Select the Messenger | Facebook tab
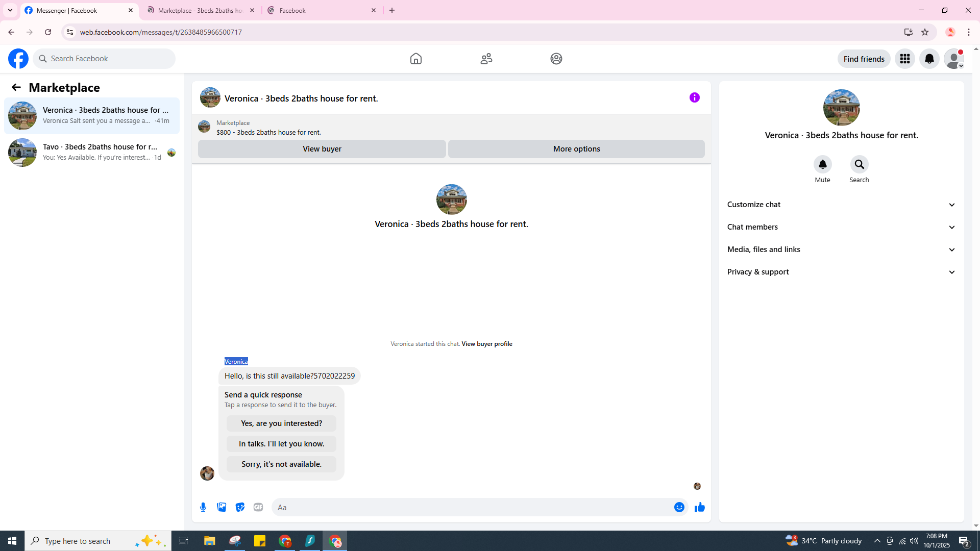This screenshot has height=551, width=980. click(79, 10)
